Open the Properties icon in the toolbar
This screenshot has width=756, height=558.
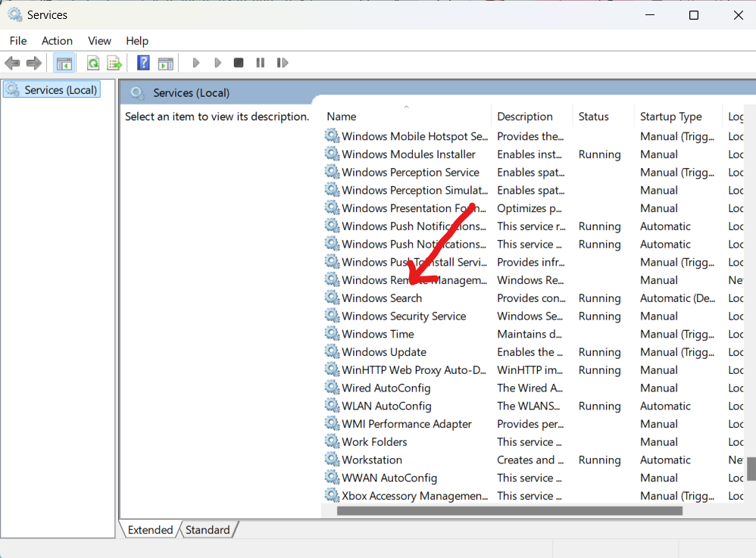pos(166,62)
